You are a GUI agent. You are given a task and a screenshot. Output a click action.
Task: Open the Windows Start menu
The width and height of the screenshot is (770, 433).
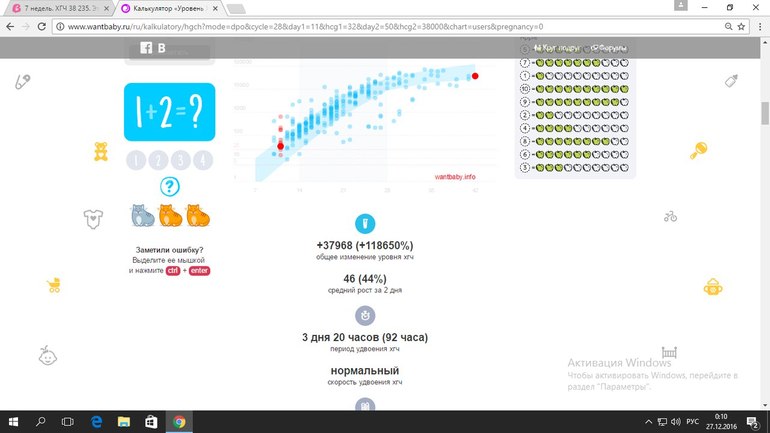click(14, 421)
